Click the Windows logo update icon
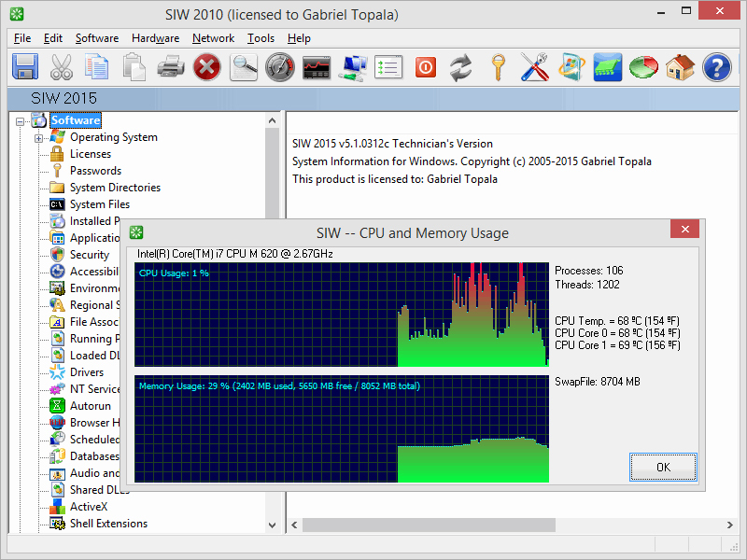Screen dimensions: 747x560 [571, 67]
